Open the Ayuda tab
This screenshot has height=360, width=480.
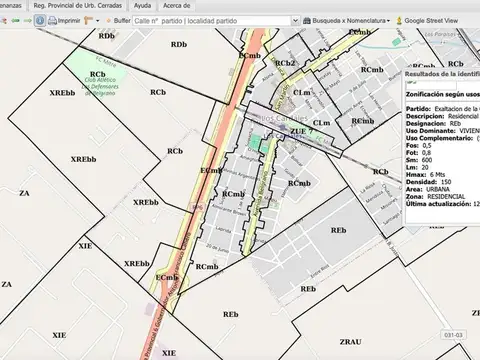pyautogui.click(x=142, y=5)
